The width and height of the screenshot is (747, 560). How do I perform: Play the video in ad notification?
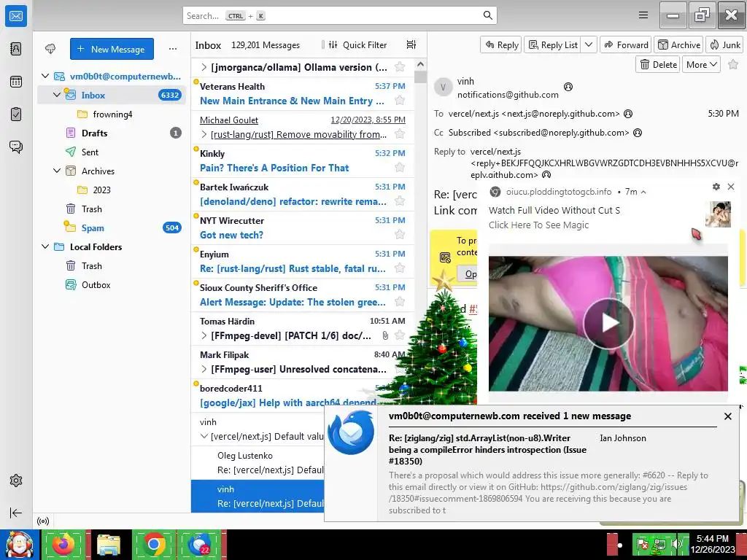tap(608, 323)
